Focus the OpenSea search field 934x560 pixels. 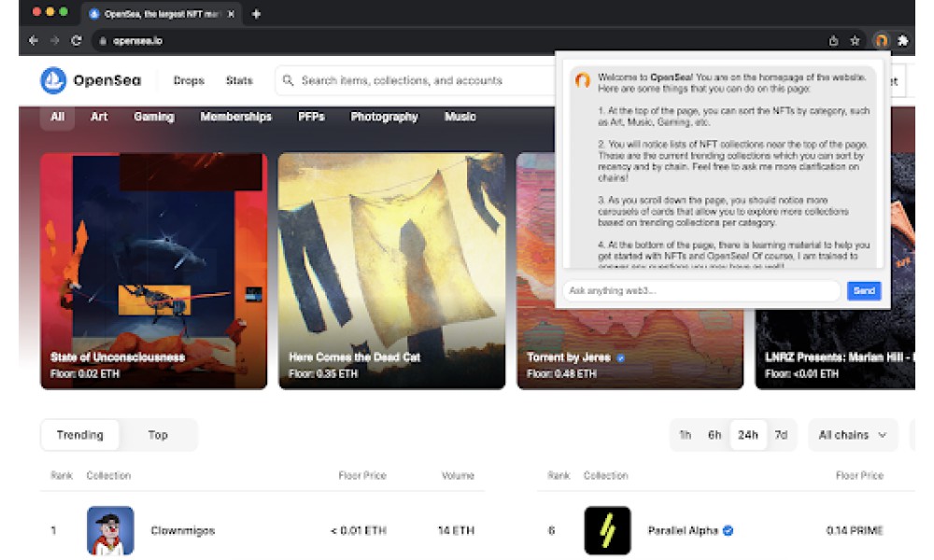tap(417, 80)
